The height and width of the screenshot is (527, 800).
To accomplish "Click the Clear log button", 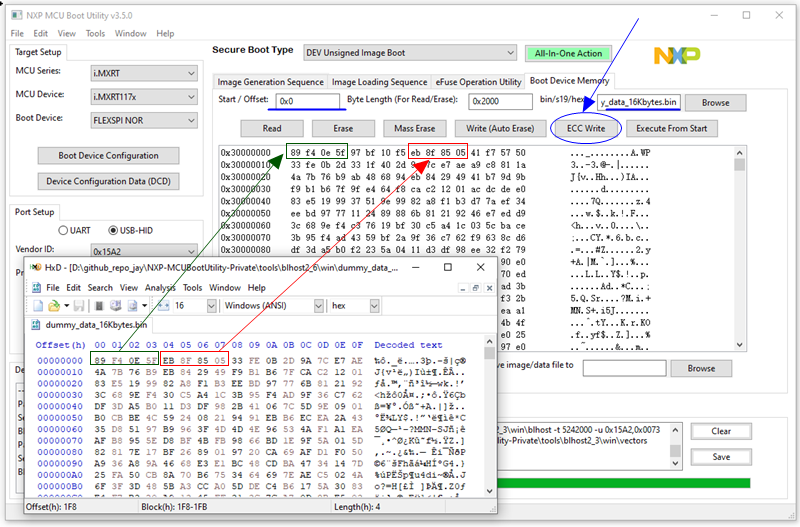I will (x=721, y=432).
